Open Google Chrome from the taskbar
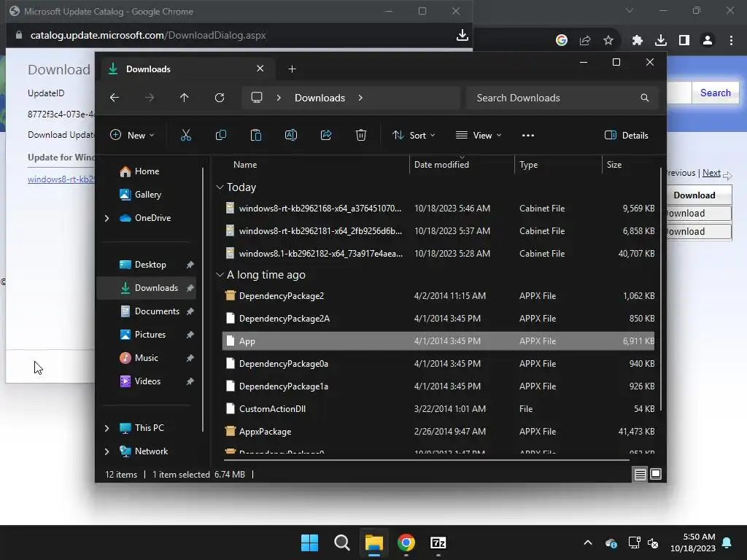The height and width of the screenshot is (560, 747). [406, 542]
